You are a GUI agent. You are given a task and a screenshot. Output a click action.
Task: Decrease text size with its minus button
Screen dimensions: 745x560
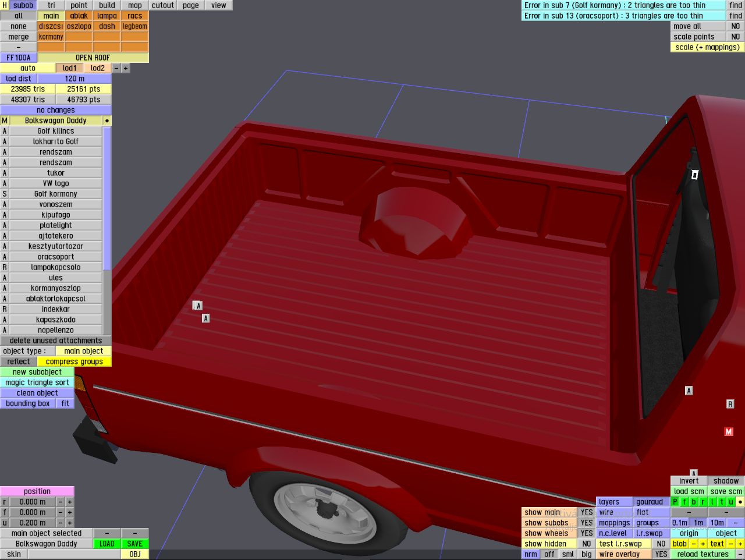(x=731, y=544)
